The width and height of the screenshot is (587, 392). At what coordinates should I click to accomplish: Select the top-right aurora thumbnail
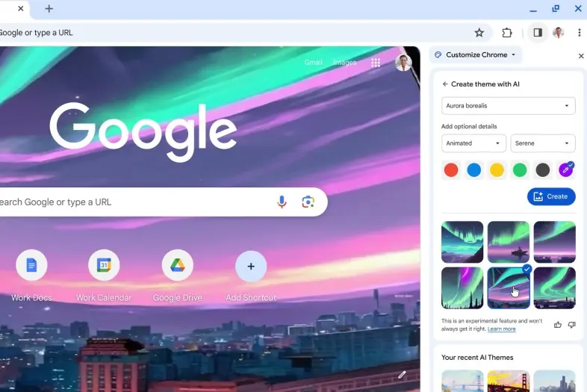click(554, 242)
